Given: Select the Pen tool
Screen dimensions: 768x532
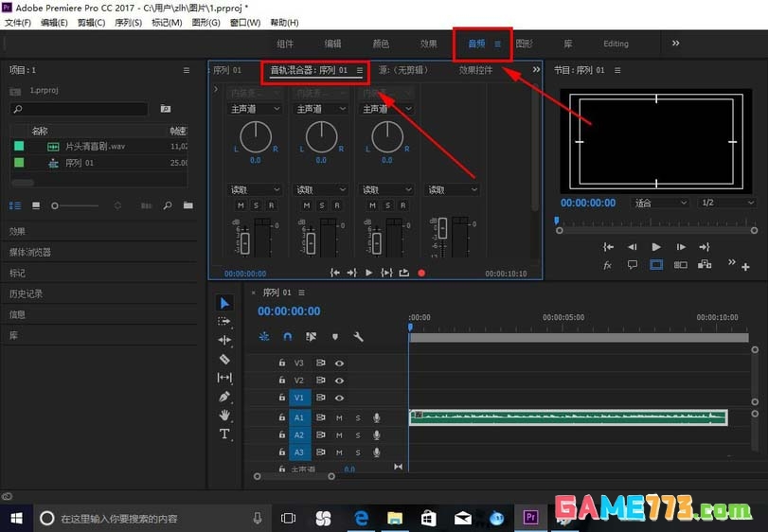Looking at the screenshot, I should click(x=224, y=396).
